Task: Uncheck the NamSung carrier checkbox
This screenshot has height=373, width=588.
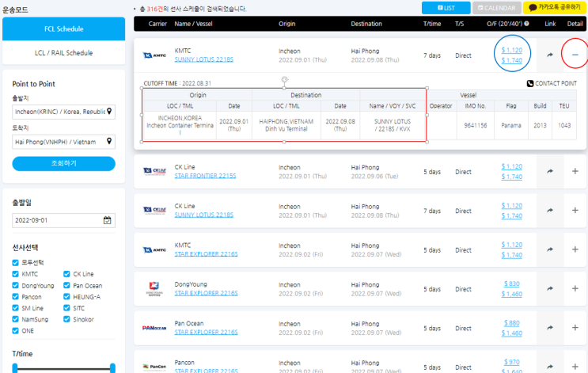Action: 15,319
